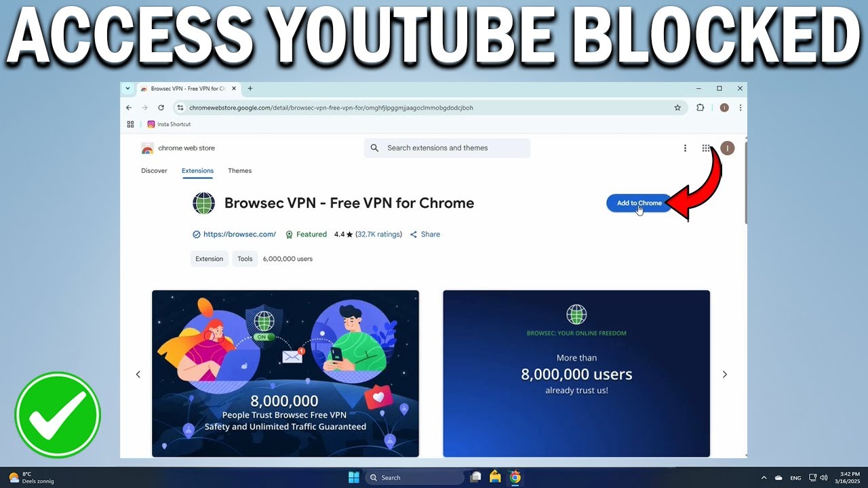
Task: Click the Featured badge
Action: [307, 235]
